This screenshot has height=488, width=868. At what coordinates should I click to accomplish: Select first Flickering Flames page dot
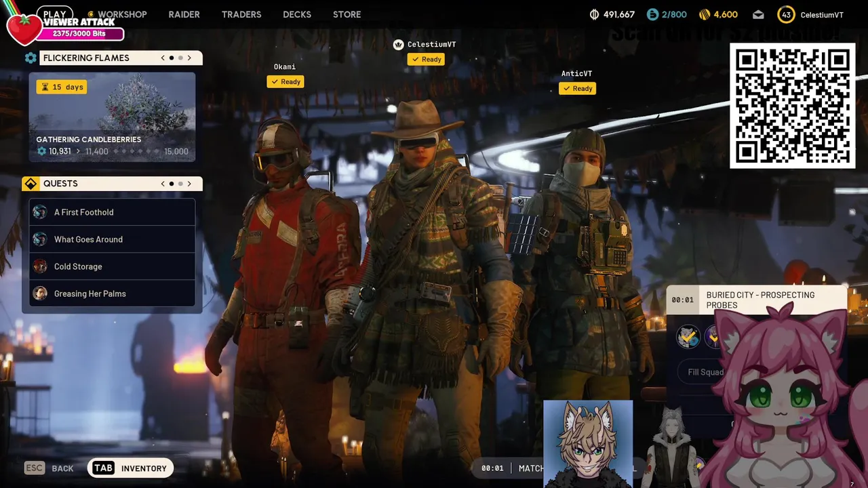(x=172, y=58)
